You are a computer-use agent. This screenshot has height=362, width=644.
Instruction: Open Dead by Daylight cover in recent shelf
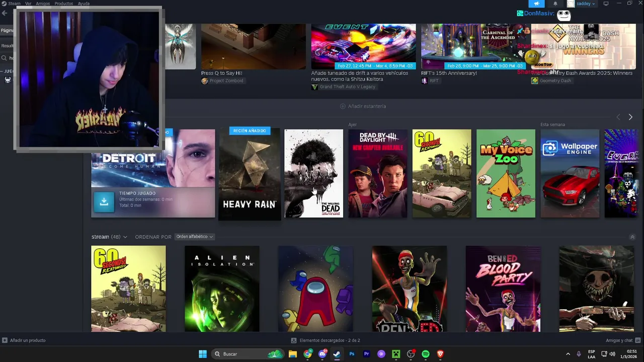pos(377,173)
